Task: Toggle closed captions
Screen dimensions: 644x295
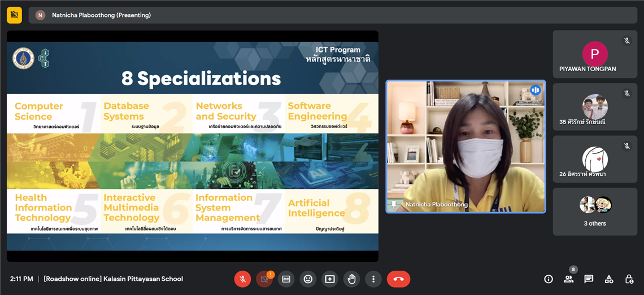Action: tap(286, 279)
